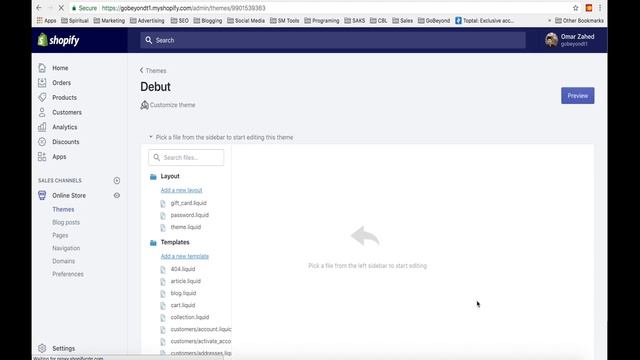Go back to Themes breadcrumb

point(153,71)
